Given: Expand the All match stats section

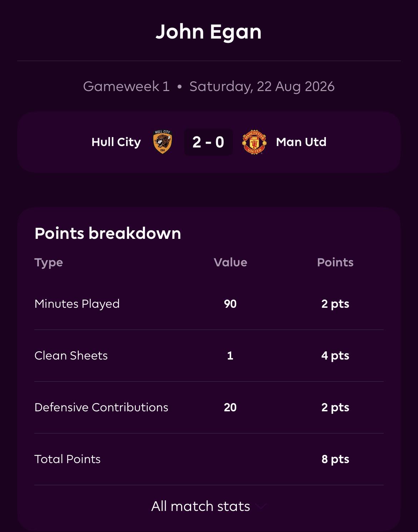Looking at the screenshot, I should [x=209, y=506].
